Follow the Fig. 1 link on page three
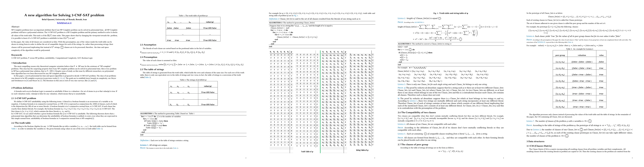This screenshot has width=644, height=167. pos(296,16)
